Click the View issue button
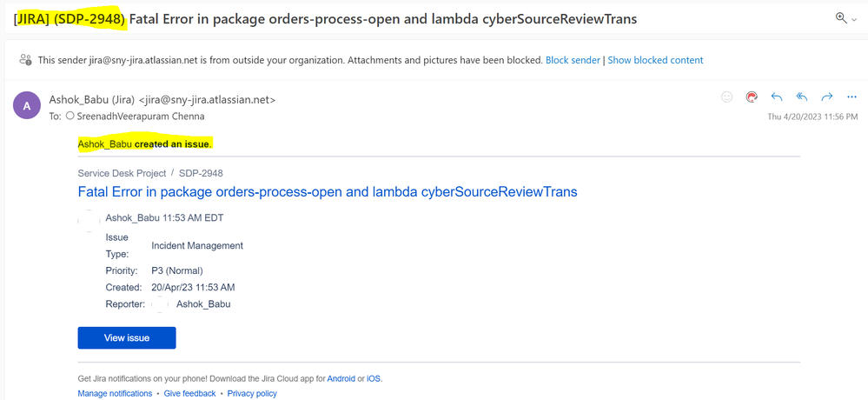 point(127,338)
